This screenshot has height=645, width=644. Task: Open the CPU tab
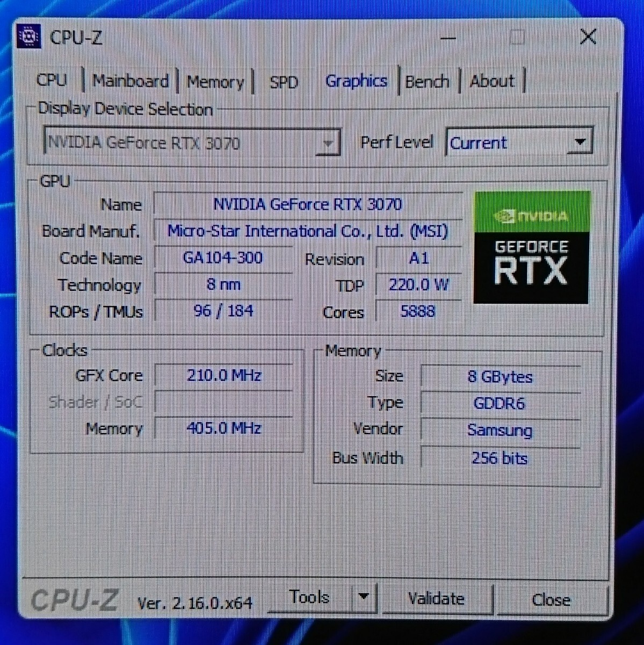click(52, 81)
